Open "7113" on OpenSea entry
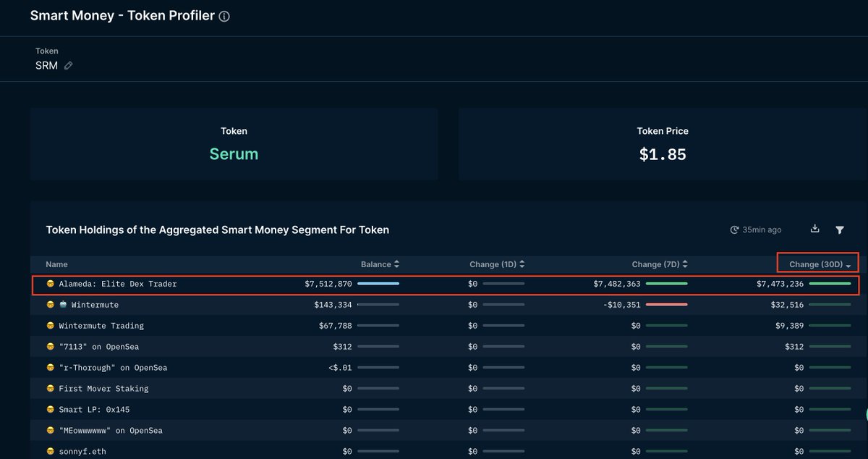868x459 pixels. 99,347
